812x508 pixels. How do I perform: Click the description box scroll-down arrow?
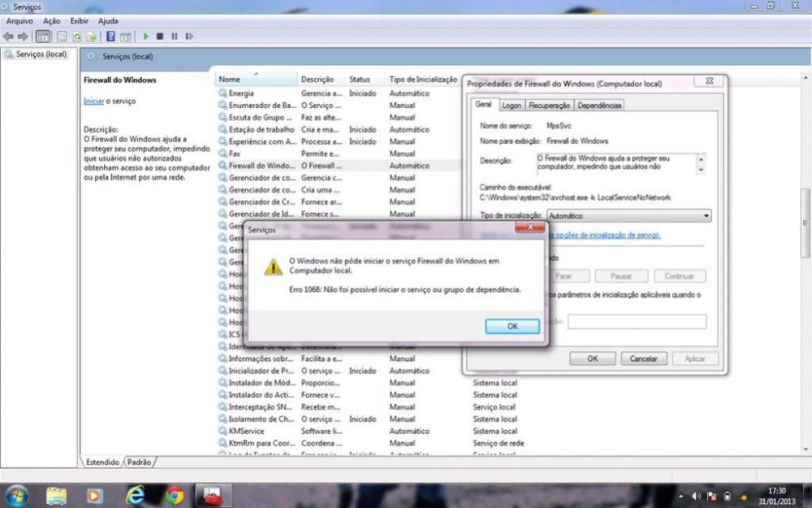(701, 170)
